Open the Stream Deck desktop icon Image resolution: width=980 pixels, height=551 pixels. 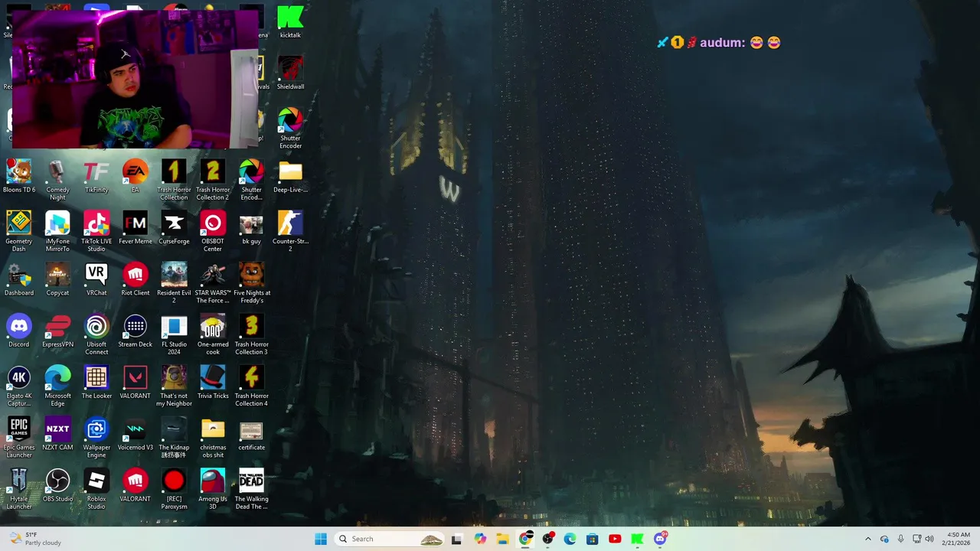point(136,331)
